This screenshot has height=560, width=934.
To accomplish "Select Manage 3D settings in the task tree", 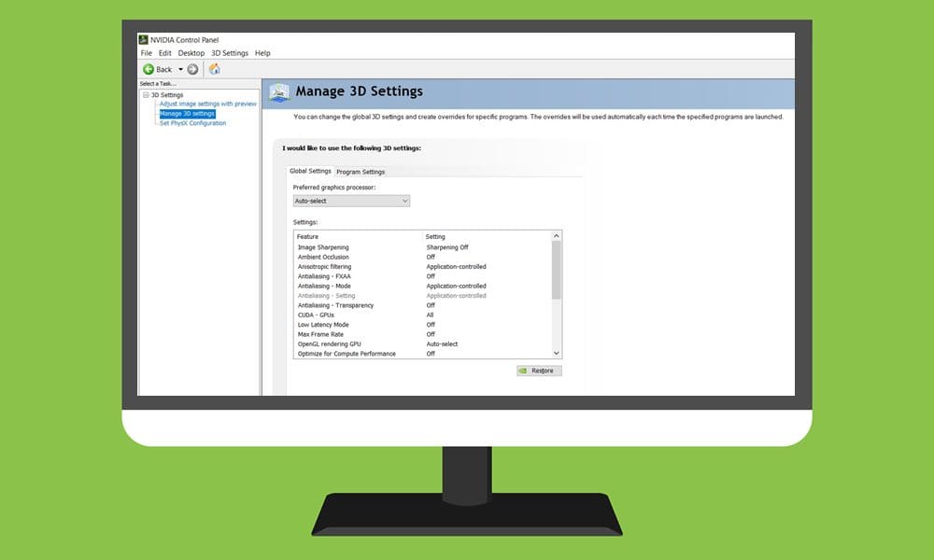I will click(x=187, y=114).
